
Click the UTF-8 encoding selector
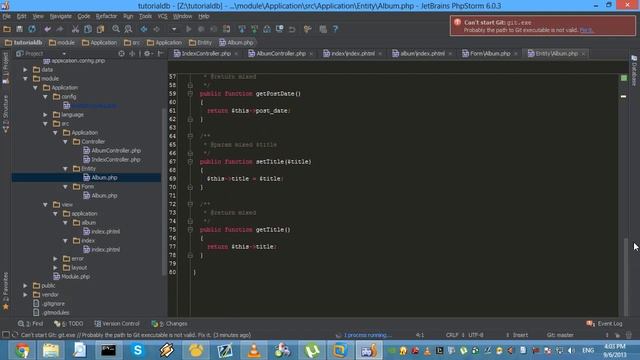(x=476, y=335)
